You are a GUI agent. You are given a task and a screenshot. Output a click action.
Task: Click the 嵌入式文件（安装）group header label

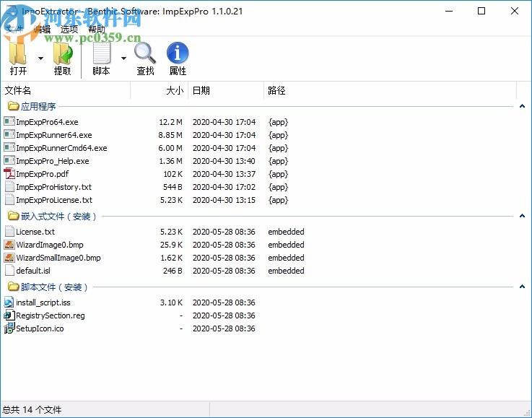[59, 216]
